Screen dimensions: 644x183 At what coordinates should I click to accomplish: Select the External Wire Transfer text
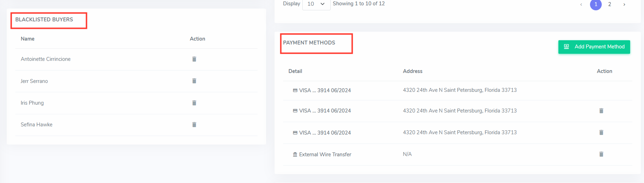(x=325, y=155)
